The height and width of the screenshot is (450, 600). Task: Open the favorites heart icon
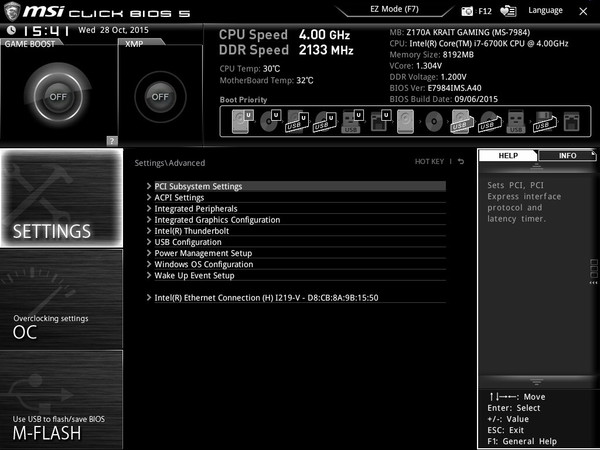(x=508, y=11)
